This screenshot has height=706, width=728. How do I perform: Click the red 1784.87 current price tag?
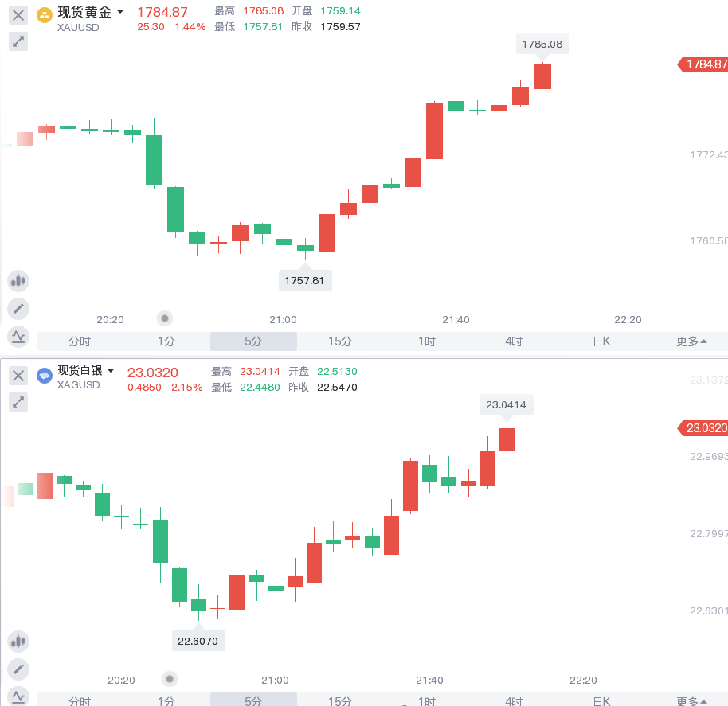tap(703, 64)
